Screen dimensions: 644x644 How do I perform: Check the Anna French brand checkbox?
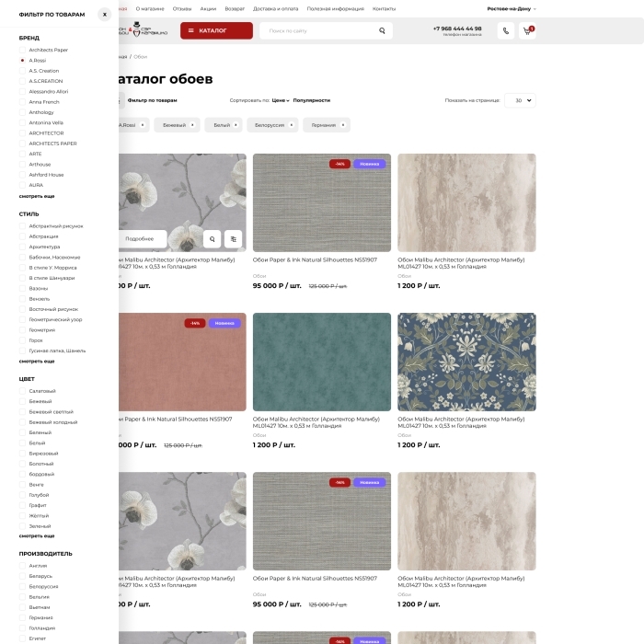(22, 102)
